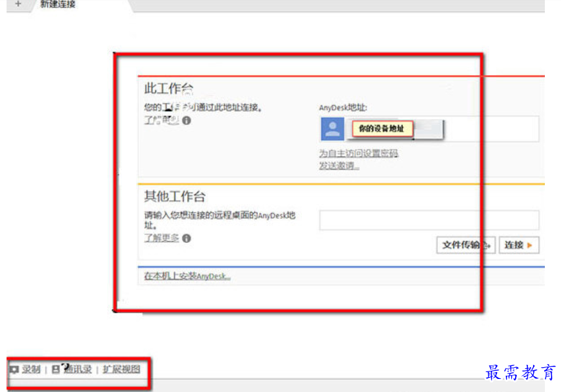Viewport: 561px width, 392px height.
Task: Select the 新建连接 tab
Action: 58,4
